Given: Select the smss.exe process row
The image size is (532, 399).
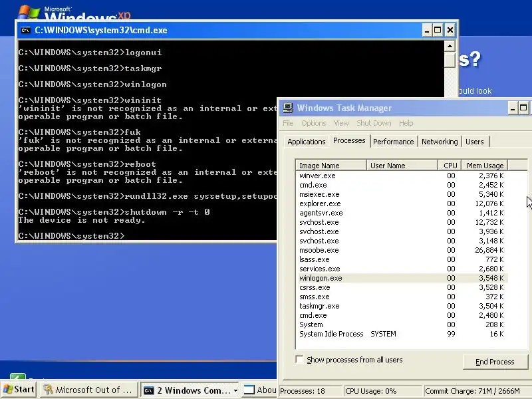Looking at the screenshot, I should pyautogui.click(x=402, y=297).
